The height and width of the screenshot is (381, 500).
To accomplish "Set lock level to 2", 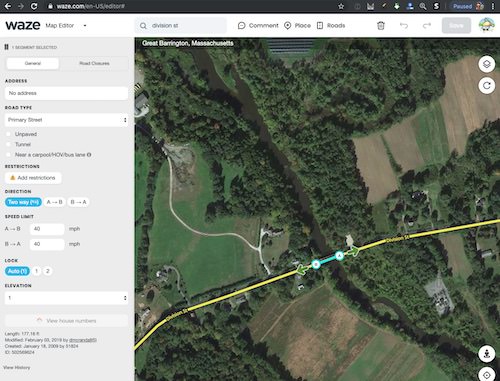I will [47, 271].
